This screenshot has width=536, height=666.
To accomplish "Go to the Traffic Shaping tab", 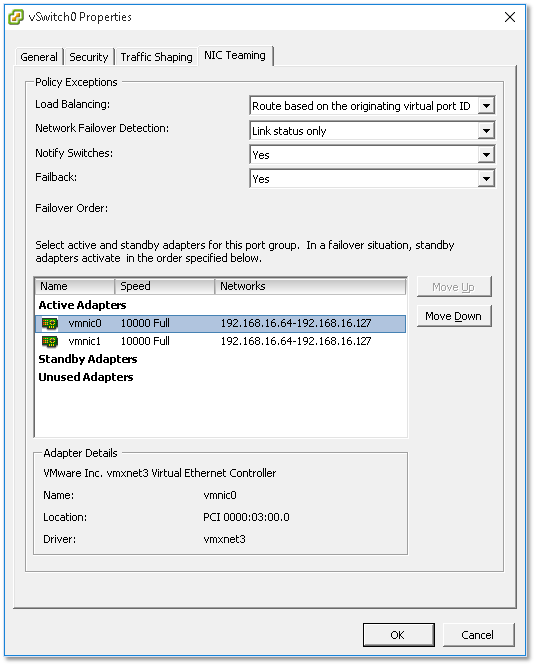I will click(x=156, y=57).
